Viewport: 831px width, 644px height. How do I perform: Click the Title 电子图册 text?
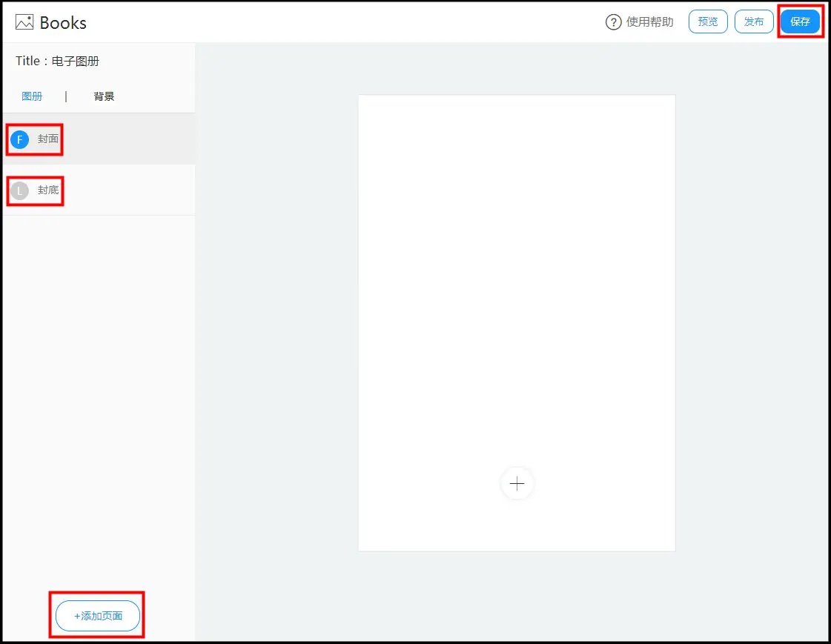point(57,62)
